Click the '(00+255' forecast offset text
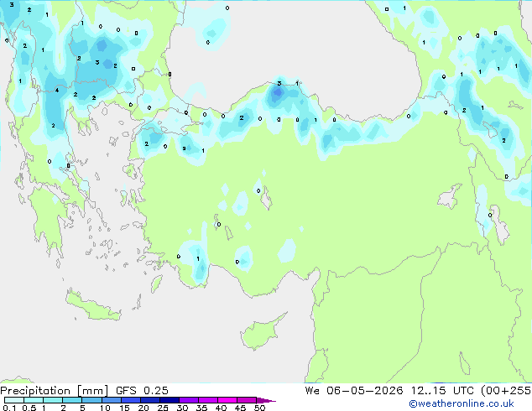 [506, 391]
